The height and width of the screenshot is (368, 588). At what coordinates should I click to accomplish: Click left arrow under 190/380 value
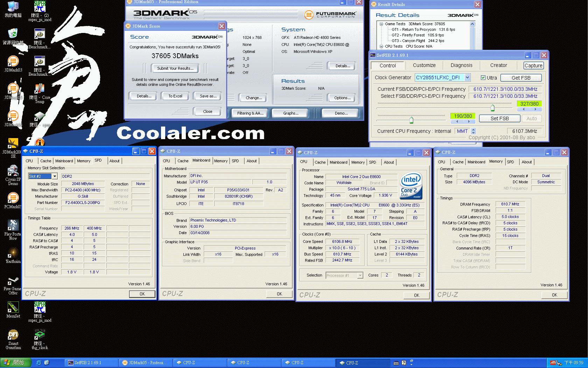457,122
